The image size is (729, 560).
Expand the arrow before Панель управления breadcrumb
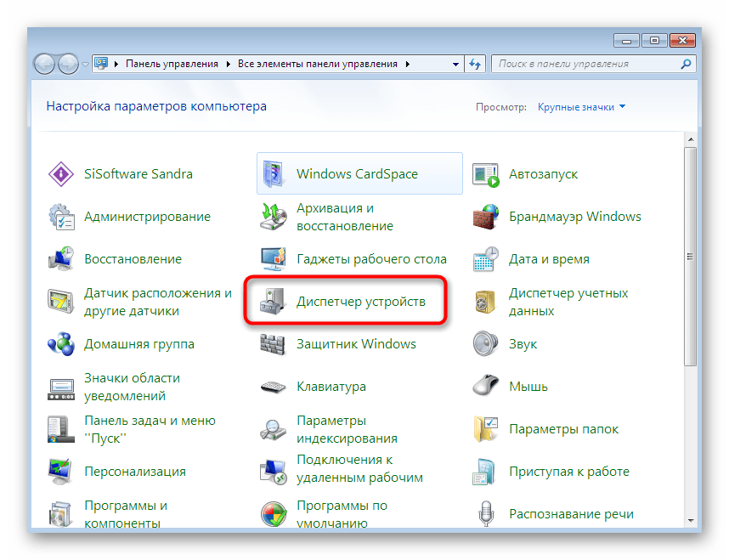coord(116,65)
